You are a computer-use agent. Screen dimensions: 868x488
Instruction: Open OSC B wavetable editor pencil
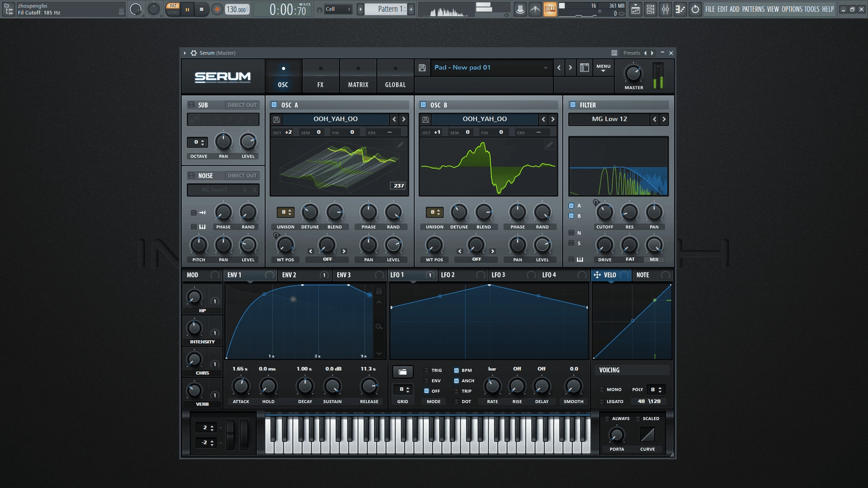(x=549, y=145)
